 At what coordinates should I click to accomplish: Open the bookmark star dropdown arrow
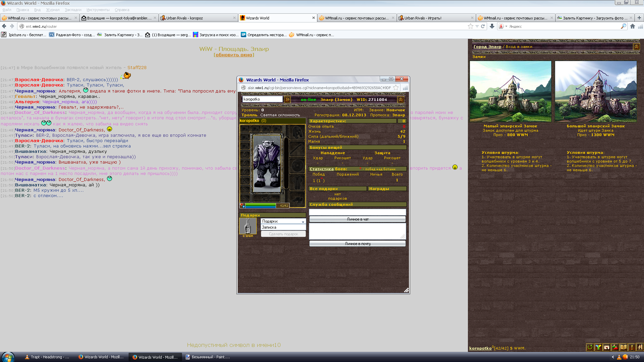click(x=477, y=26)
